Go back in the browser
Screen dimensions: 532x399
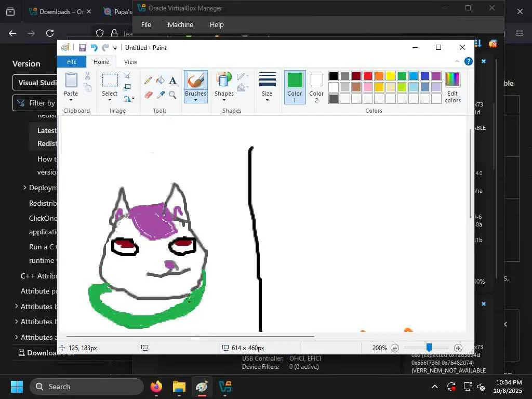coord(12,33)
